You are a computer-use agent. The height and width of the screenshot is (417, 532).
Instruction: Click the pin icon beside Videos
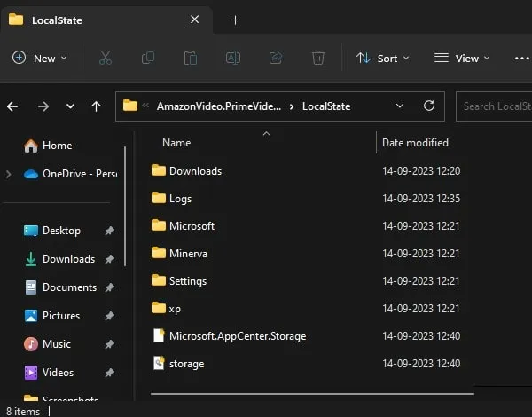109,373
